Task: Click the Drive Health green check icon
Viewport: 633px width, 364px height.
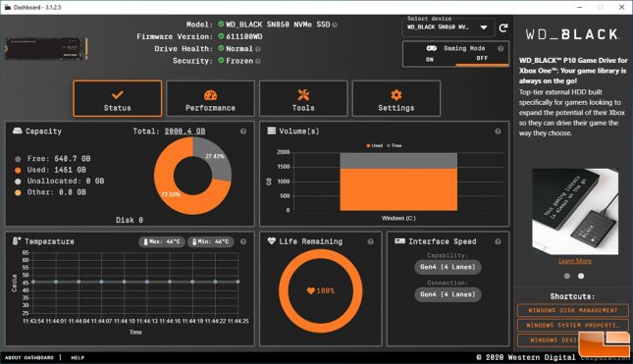Action: click(221, 48)
